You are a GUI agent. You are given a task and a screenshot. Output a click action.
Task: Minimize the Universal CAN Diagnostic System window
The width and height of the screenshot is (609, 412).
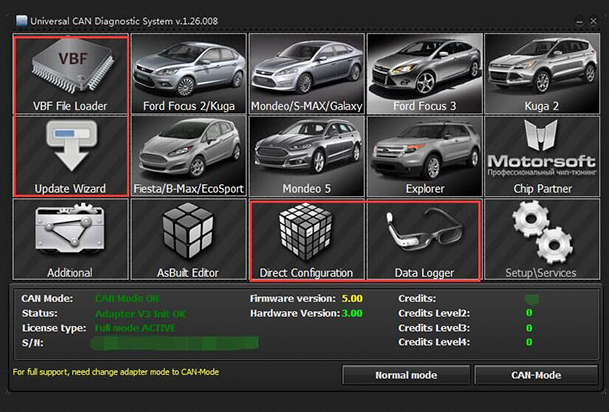579,22
